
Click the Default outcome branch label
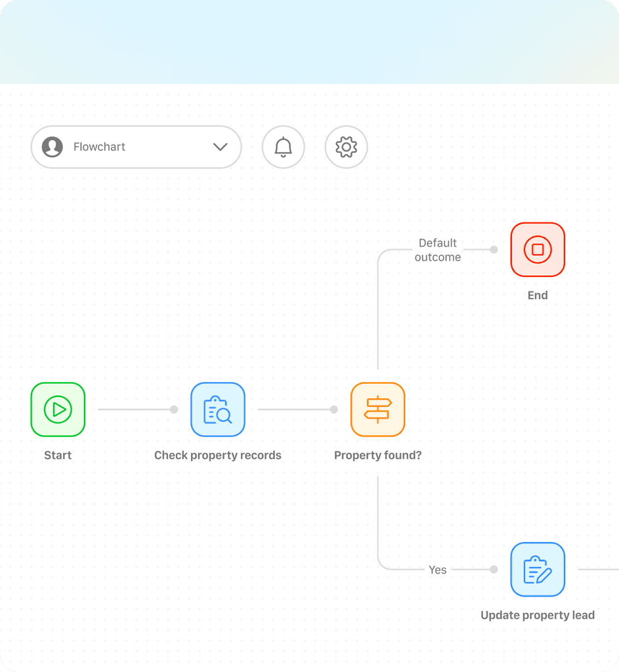point(437,250)
